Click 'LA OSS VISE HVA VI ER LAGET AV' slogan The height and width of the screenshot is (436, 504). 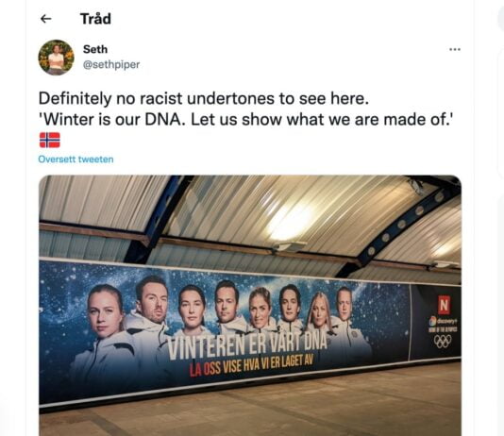coord(251,365)
